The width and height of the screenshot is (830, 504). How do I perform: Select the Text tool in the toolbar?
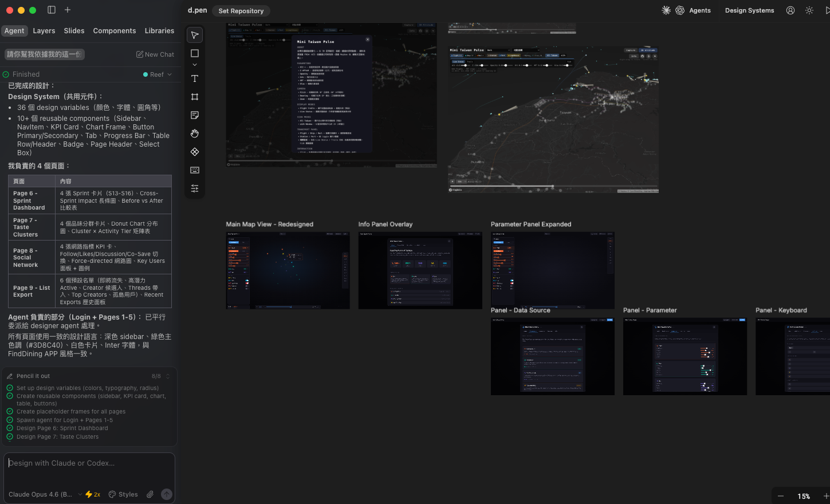pos(195,78)
